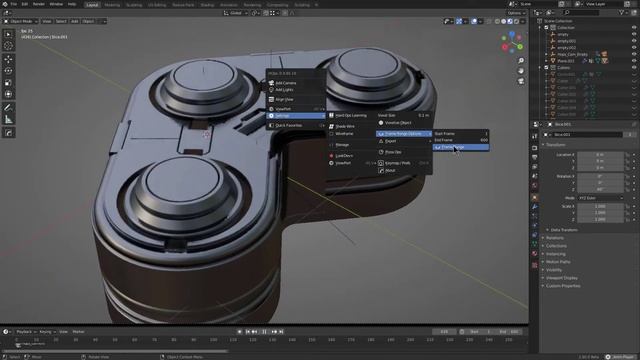
Task: Pause animation playback in timeline
Action: (264, 332)
